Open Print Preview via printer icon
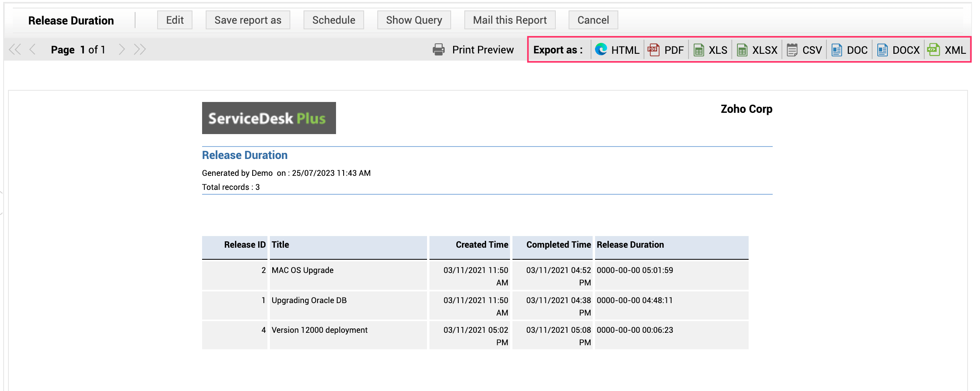 click(439, 49)
